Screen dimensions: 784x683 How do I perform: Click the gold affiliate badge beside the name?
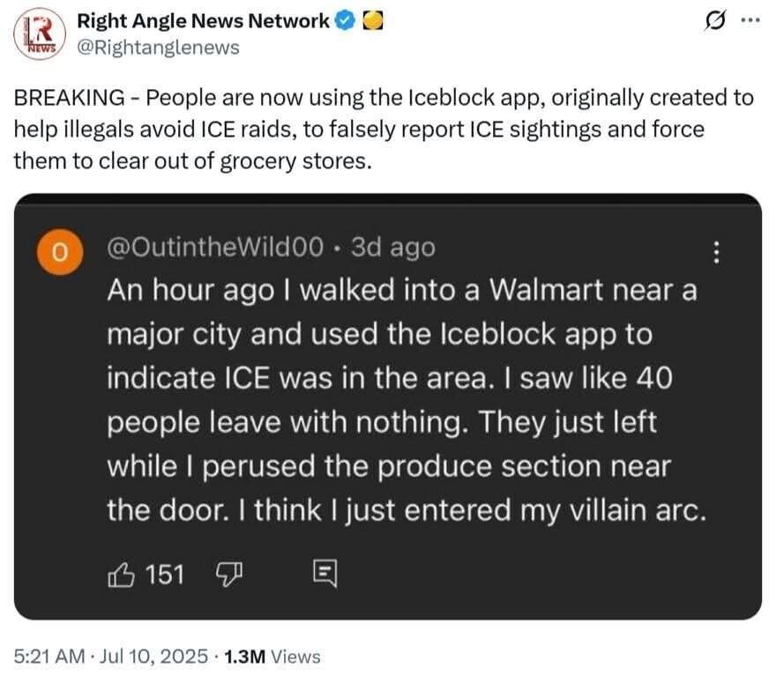pos(373,21)
